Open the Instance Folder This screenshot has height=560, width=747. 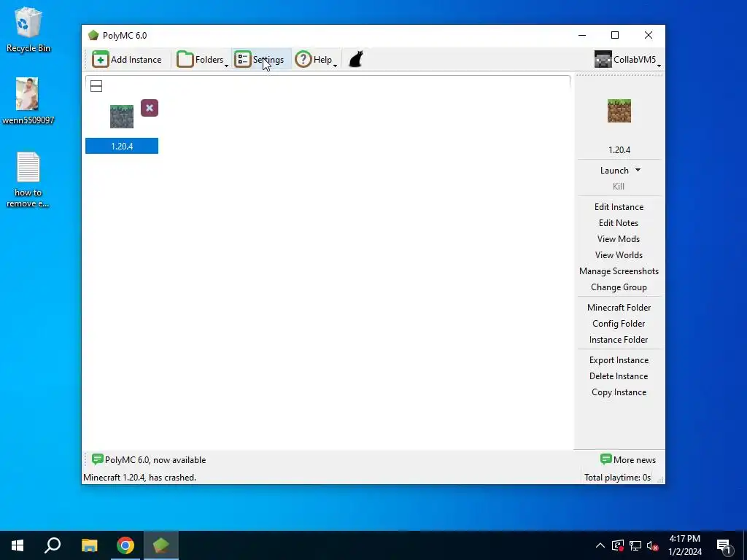pyautogui.click(x=619, y=340)
